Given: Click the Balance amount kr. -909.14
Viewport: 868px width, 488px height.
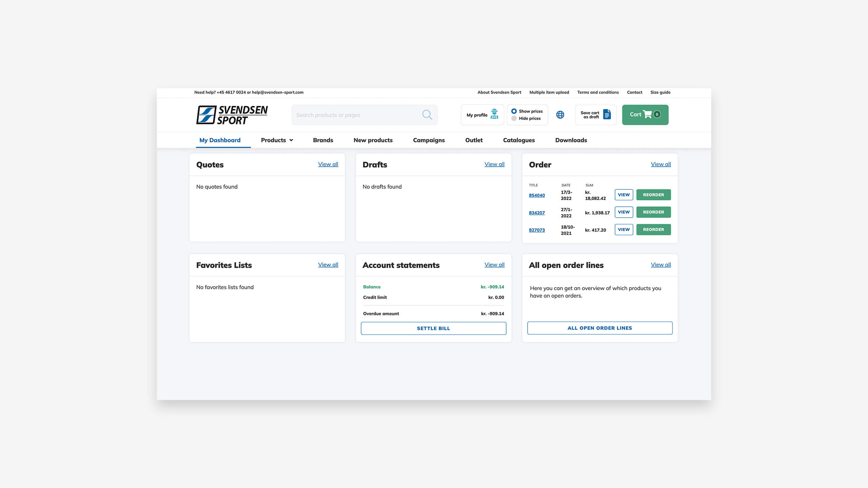Looking at the screenshot, I should pos(492,287).
